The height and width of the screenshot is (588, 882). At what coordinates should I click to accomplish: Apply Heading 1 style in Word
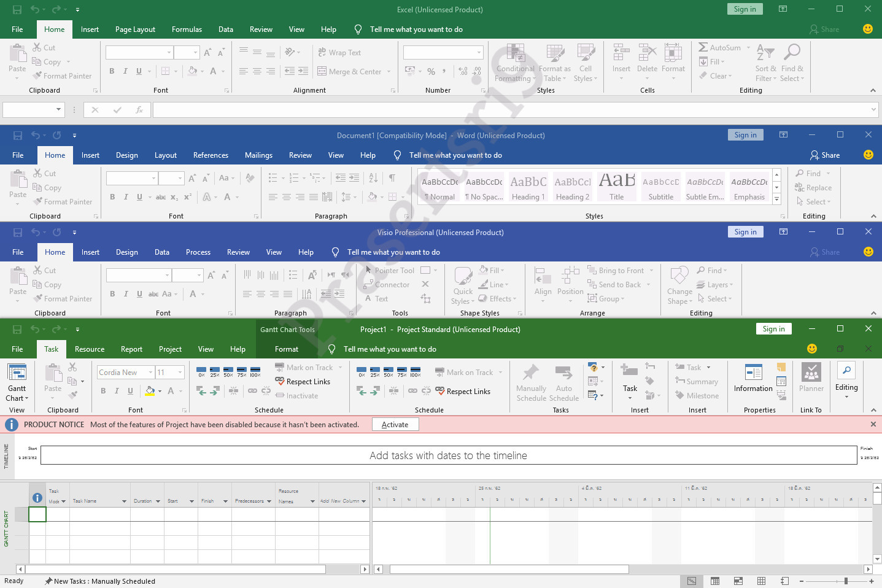528,187
